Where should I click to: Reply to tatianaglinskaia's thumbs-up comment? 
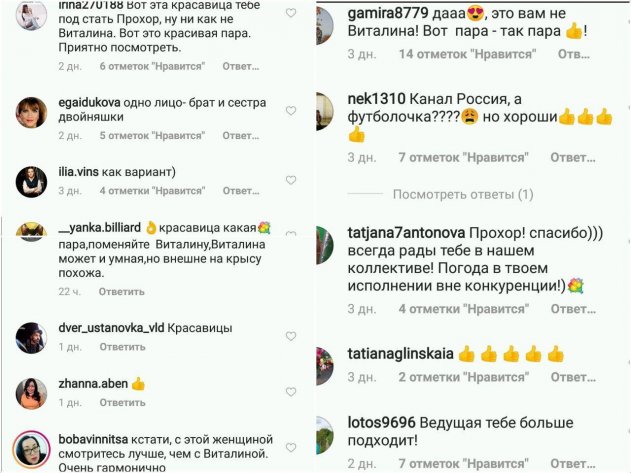[573, 377]
